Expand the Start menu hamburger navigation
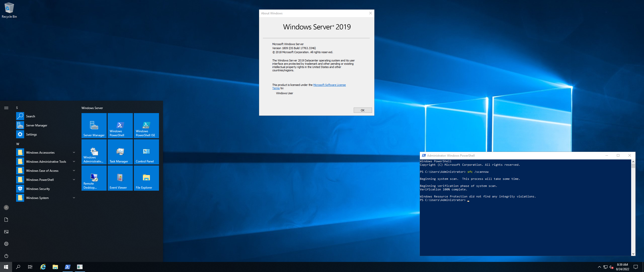Image resolution: width=644 pixels, height=272 pixels. 6,108
